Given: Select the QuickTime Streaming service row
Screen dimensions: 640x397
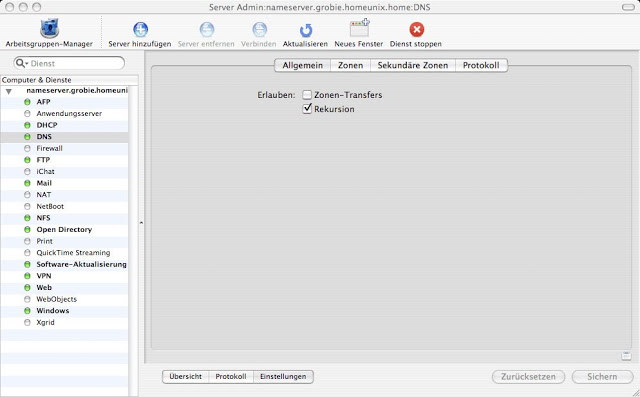Looking at the screenshot, I should [x=64, y=253].
